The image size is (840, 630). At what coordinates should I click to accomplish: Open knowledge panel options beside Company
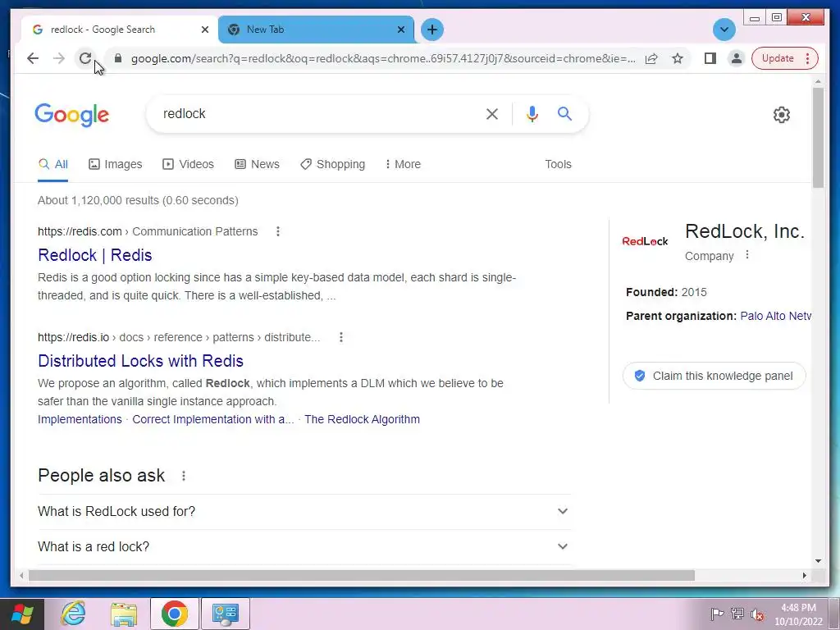747,255
